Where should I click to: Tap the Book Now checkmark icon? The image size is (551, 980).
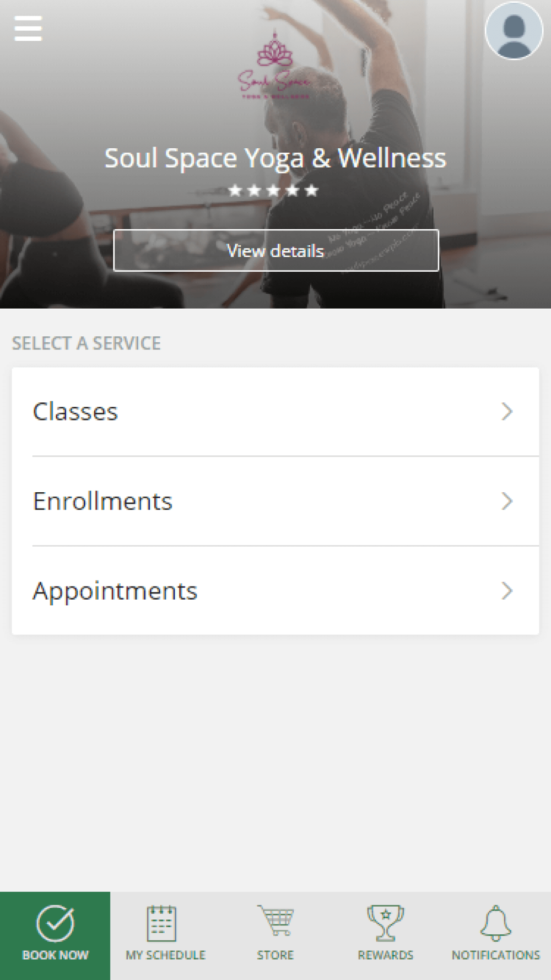coord(55,923)
